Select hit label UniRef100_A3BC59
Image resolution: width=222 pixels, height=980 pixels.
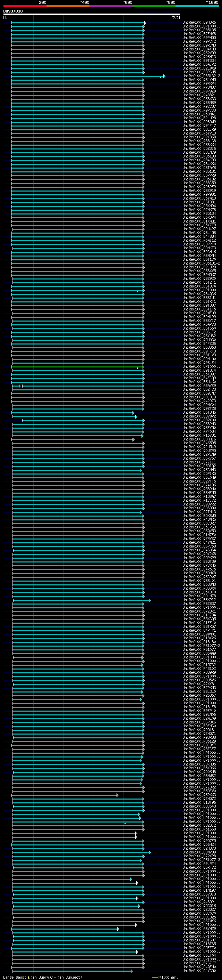[199, 183]
